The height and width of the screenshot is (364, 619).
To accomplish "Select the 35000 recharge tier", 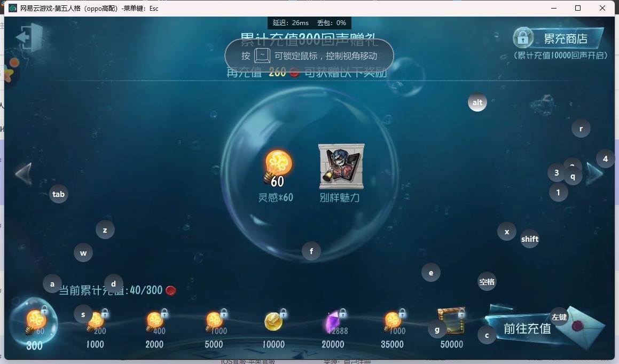I will (392, 329).
